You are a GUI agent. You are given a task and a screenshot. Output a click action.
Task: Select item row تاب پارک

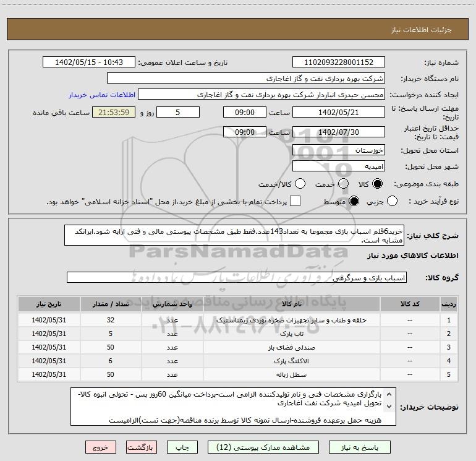pyautogui.click(x=238, y=334)
